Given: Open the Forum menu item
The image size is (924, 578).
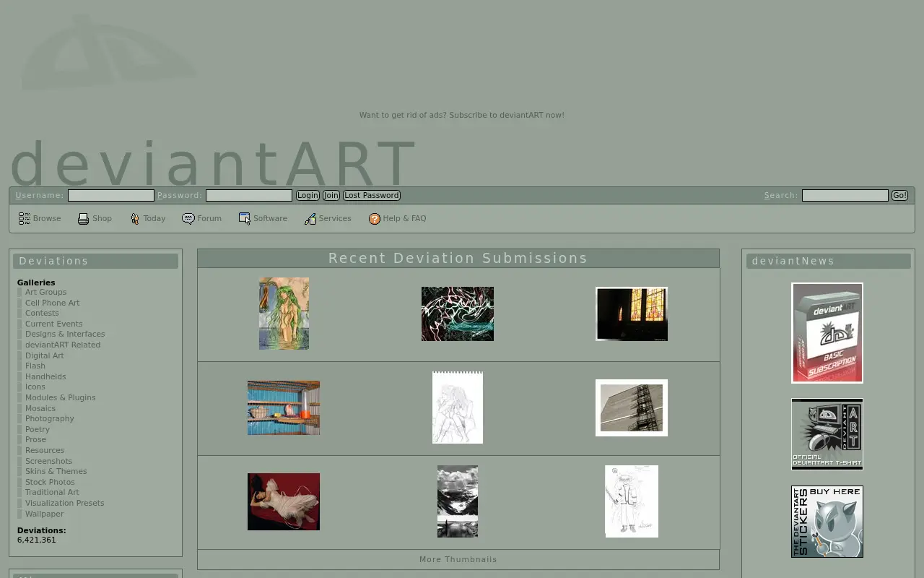Looking at the screenshot, I should click(x=209, y=218).
